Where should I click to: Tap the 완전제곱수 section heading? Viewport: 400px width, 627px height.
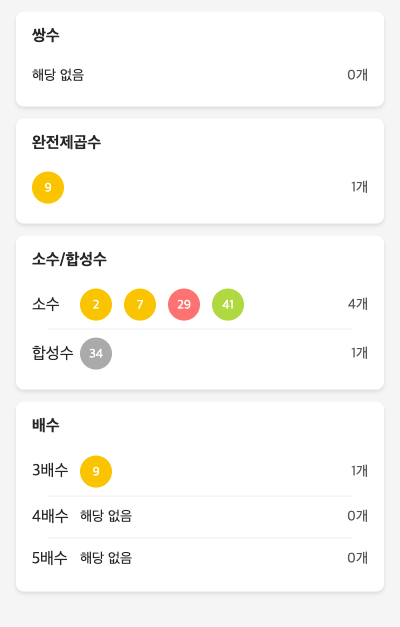(x=66, y=142)
